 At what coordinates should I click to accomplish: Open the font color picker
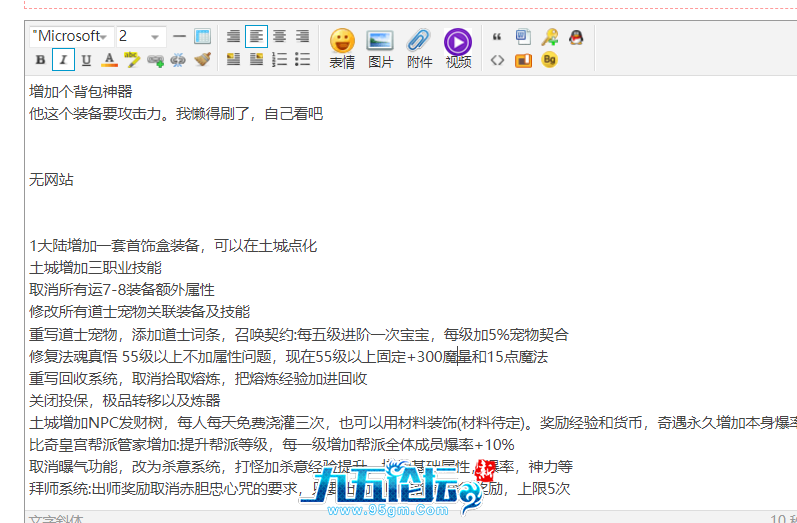[109, 60]
